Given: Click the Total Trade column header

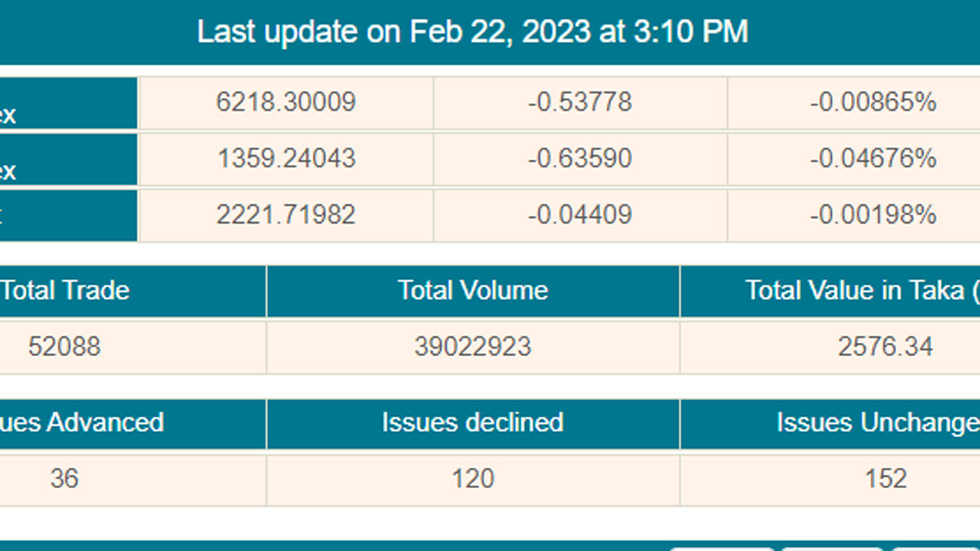Looking at the screenshot, I should (65, 291).
